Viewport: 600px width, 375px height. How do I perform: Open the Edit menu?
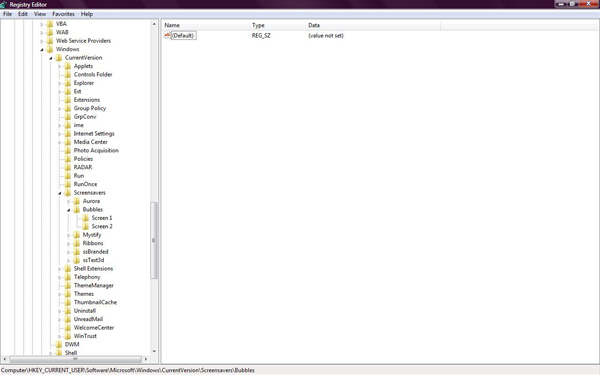click(x=23, y=14)
